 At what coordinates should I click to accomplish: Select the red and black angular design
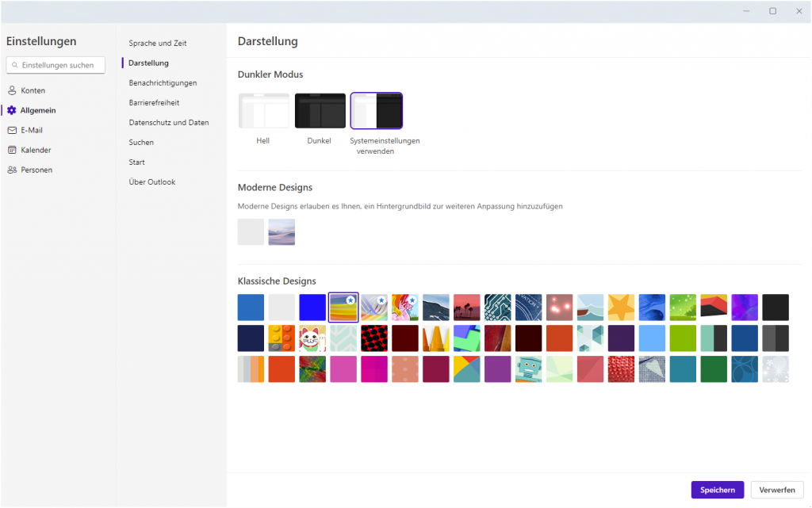[714, 307]
